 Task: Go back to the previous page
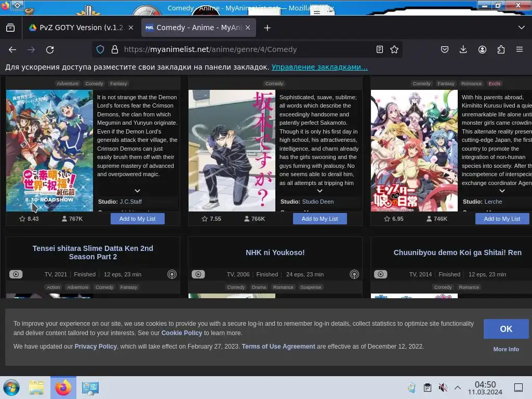click(x=12, y=49)
